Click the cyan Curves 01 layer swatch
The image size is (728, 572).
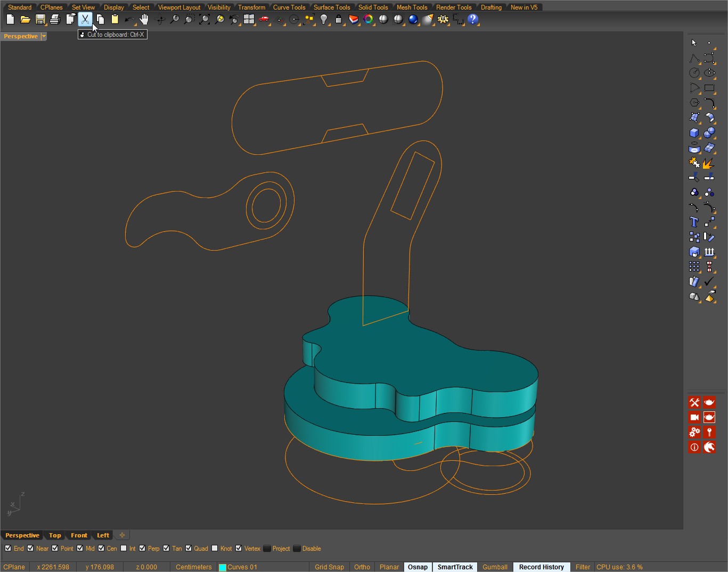(223, 567)
